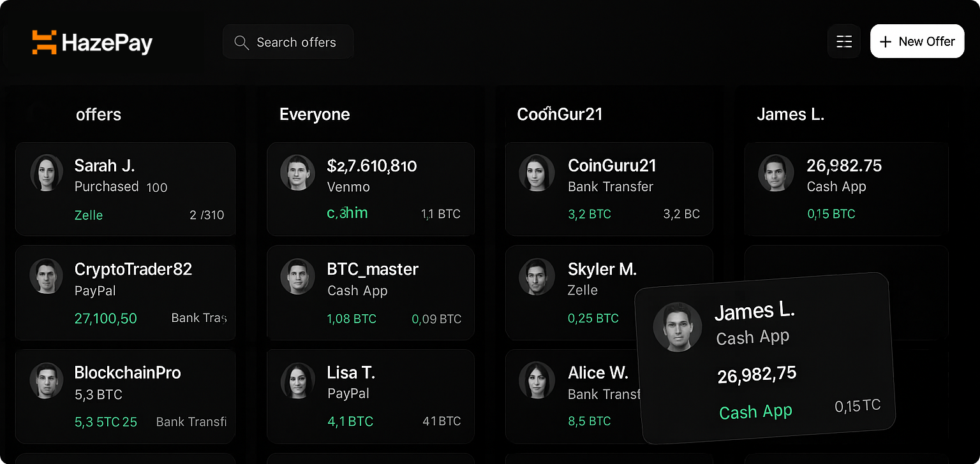
Task: Click the New Offer button
Action: point(917,41)
